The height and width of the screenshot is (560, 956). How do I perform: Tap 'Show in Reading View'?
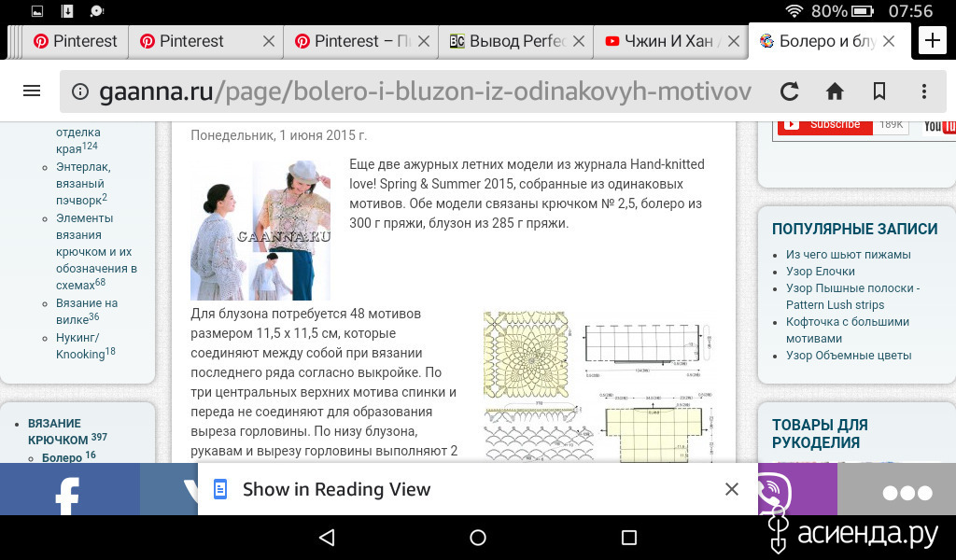click(x=336, y=489)
